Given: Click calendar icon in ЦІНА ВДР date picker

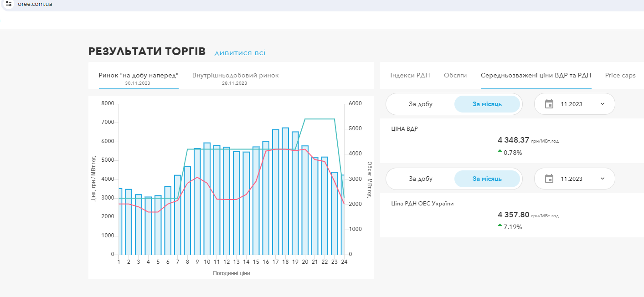Looking at the screenshot, I should (x=549, y=104).
